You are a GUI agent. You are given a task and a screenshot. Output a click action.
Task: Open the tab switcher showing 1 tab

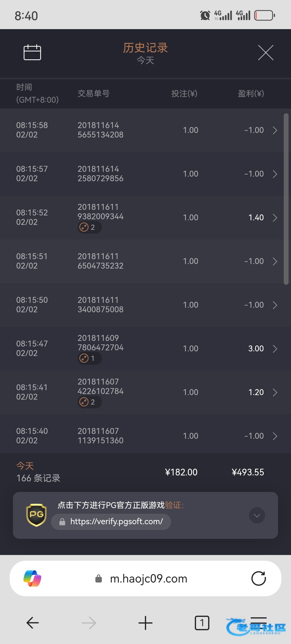(x=202, y=623)
